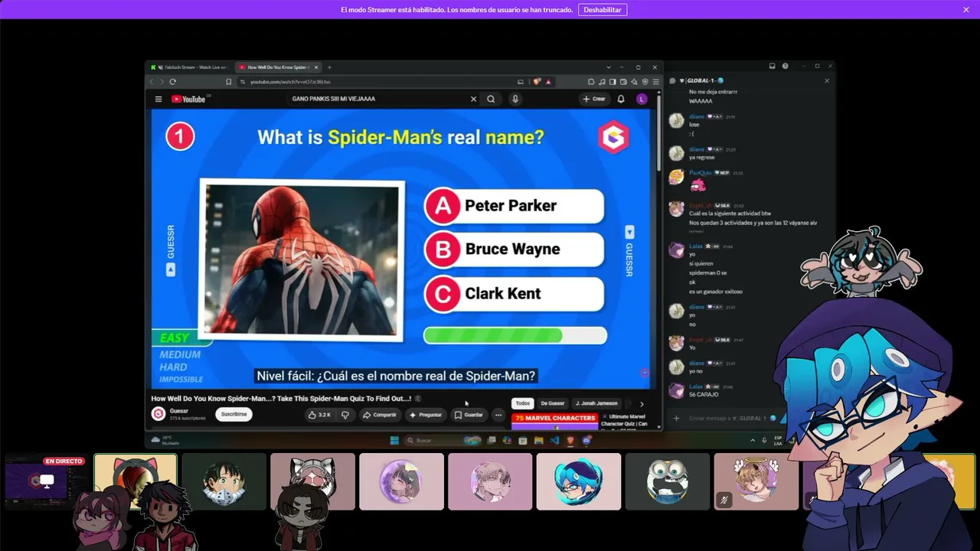The image size is (980, 551).
Task: Select the J. Jonah Jameson filter chip
Action: [596, 403]
